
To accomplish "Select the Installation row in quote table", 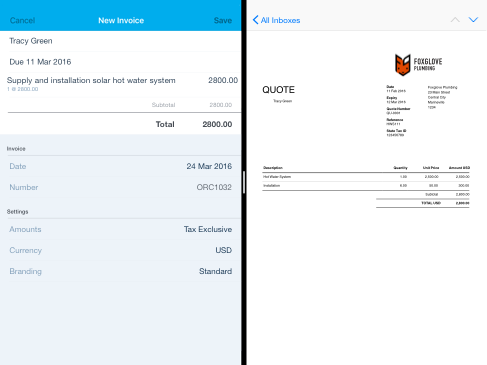I will [x=366, y=186].
